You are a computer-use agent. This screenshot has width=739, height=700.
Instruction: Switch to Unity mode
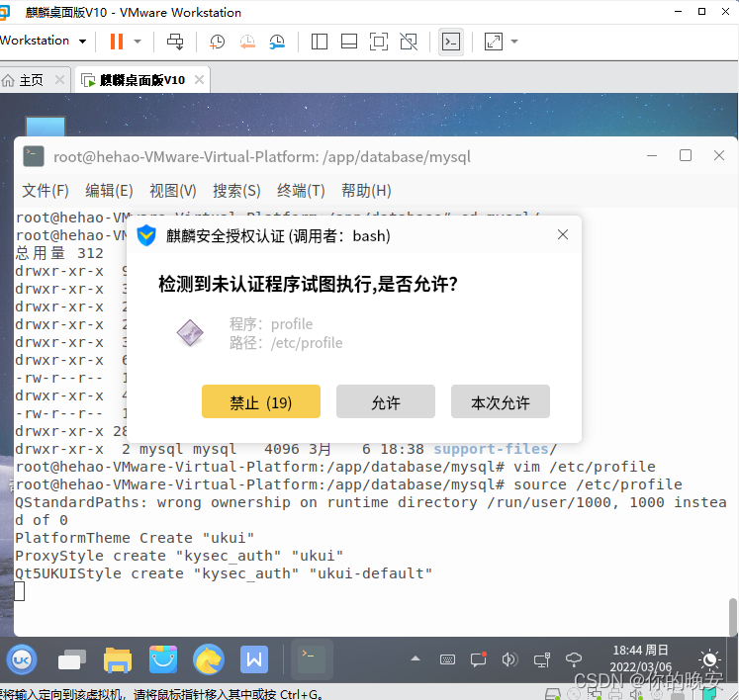coord(409,42)
